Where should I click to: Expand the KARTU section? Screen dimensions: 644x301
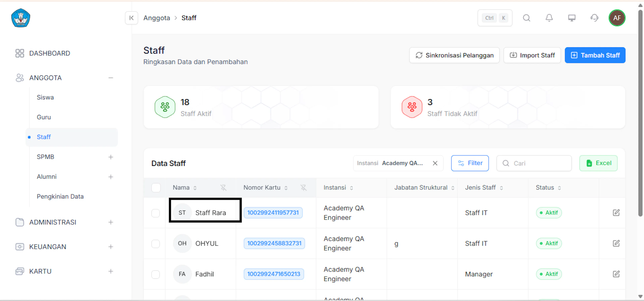(x=111, y=271)
